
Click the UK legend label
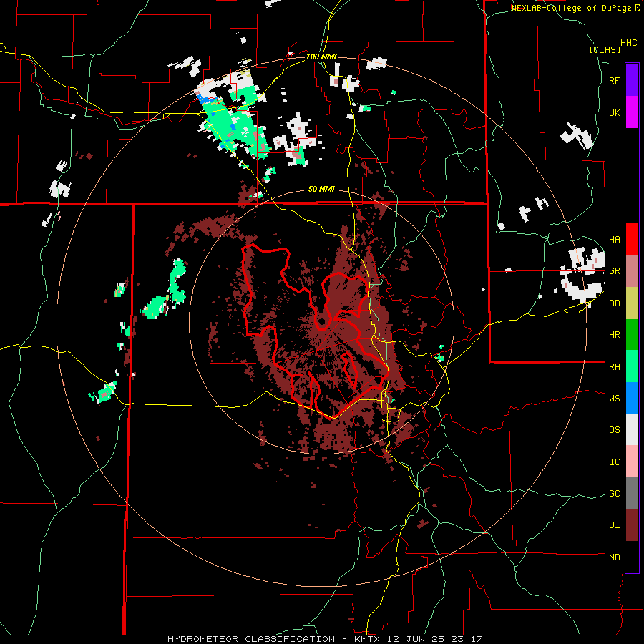(614, 112)
